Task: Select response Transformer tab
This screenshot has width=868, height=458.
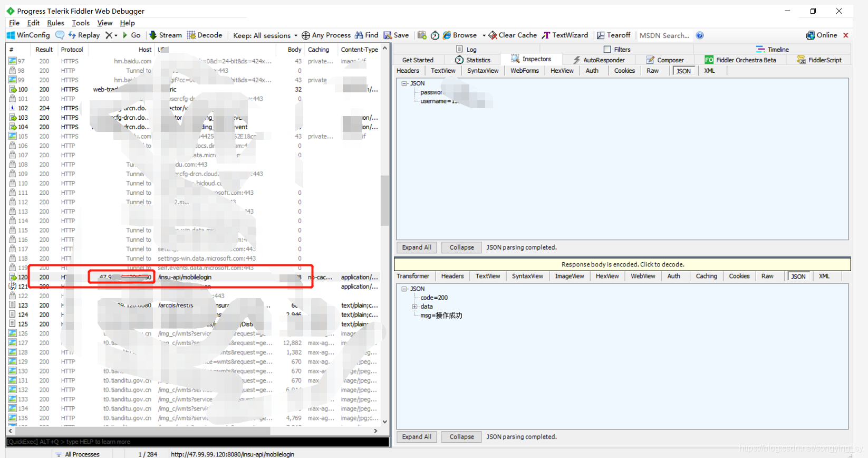Action: tap(413, 276)
